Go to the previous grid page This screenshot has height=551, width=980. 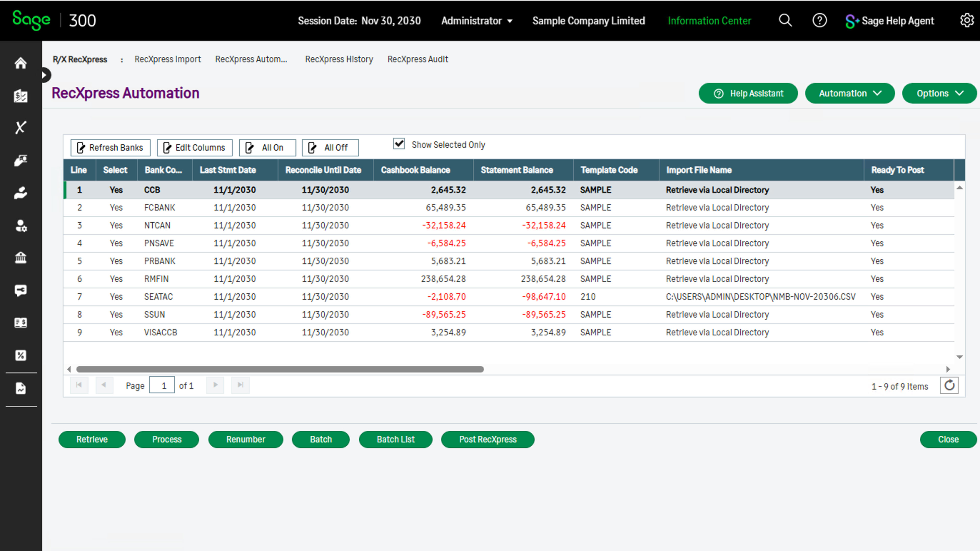104,385
